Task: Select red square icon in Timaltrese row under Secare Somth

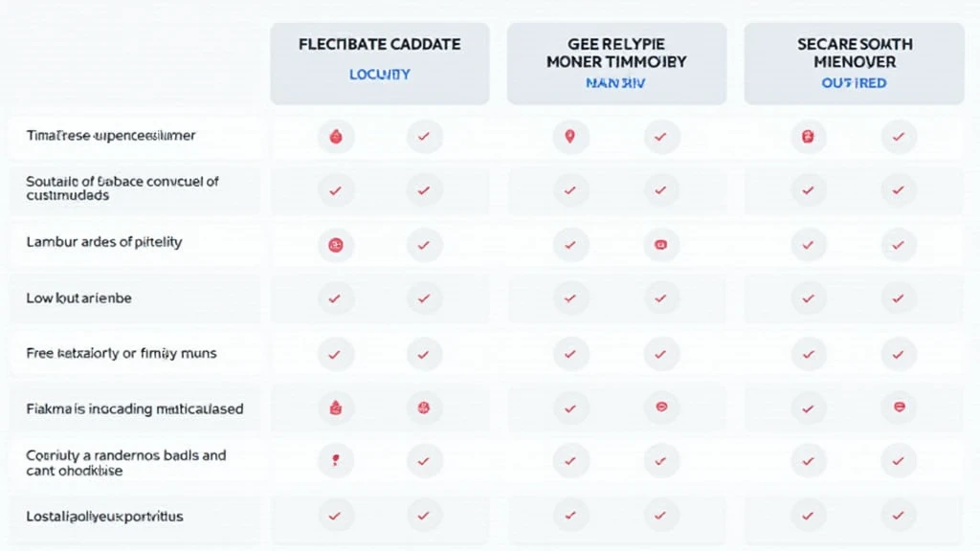Action: point(807,137)
